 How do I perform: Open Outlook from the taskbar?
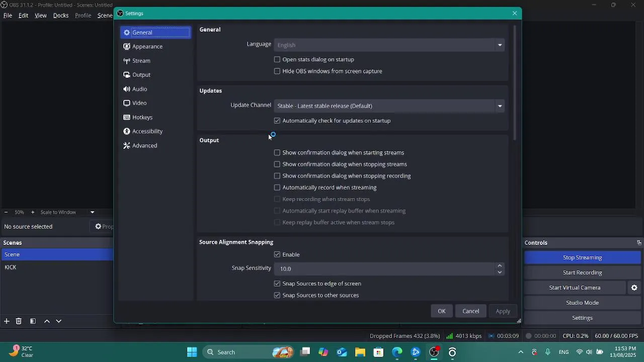click(342, 352)
